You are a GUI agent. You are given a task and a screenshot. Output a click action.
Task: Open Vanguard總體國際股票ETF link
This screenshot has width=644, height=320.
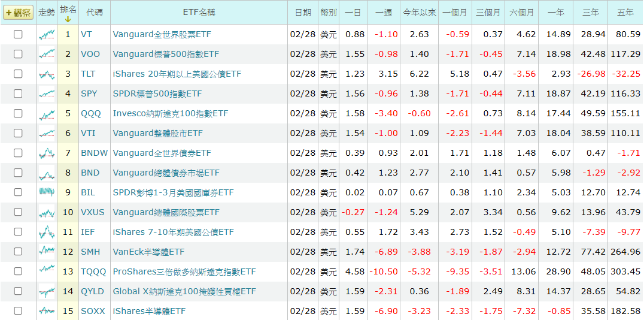(166, 212)
